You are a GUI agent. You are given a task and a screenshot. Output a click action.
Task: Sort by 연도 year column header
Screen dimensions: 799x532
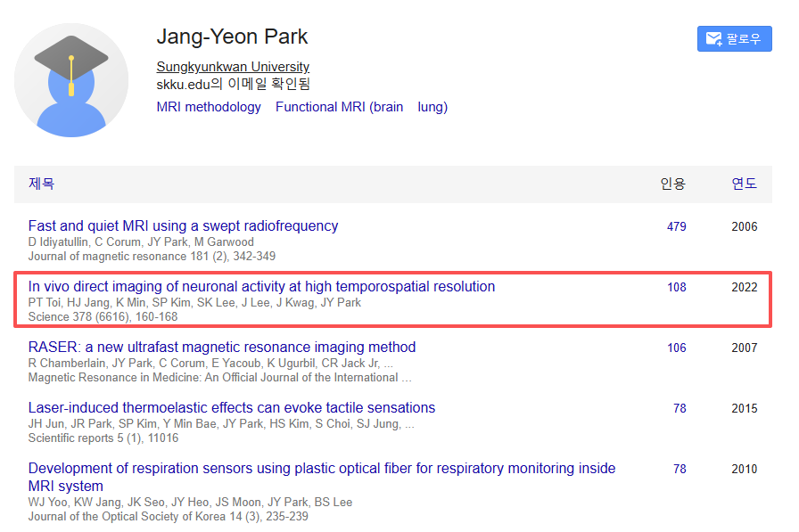[744, 184]
